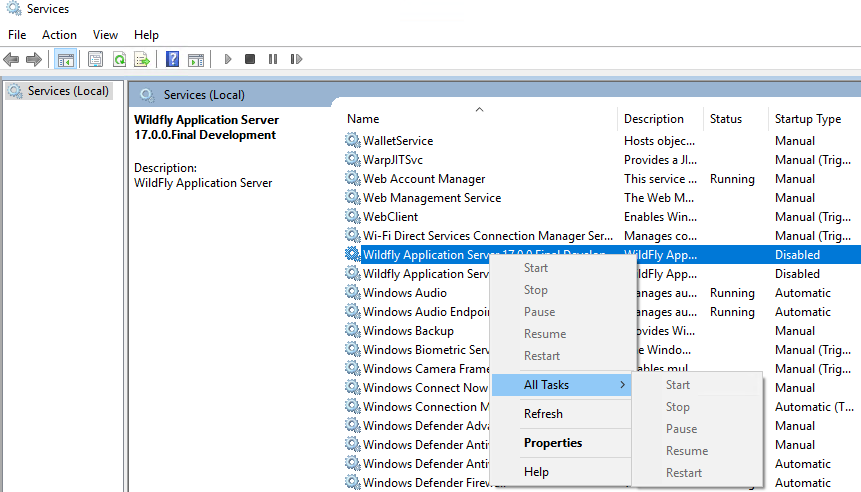Image resolution: width=861 pixels, height=492 pixels.
Task: Select the Windows Audio service
Action: (405, 293)
